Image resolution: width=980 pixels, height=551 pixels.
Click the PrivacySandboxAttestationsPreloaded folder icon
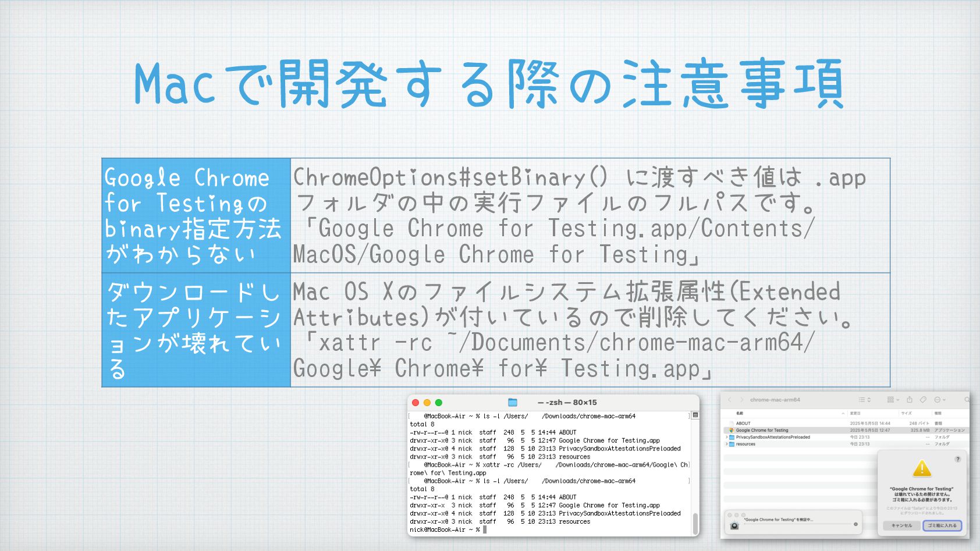click(732, 438)
